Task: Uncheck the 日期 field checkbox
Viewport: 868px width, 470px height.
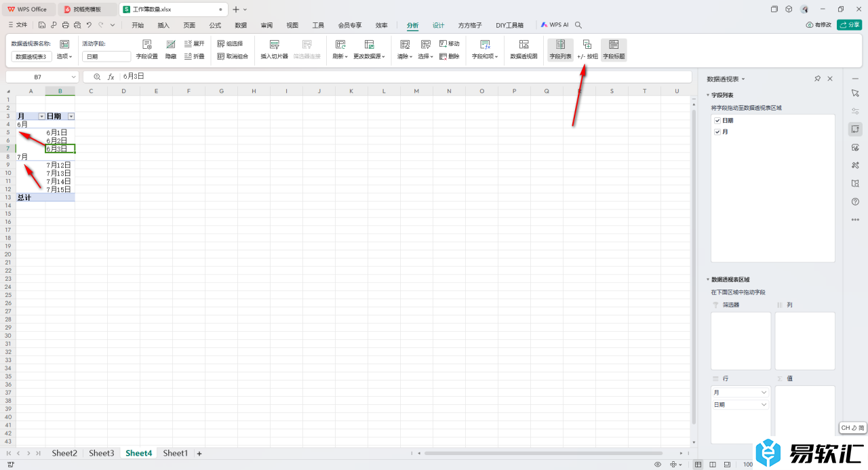Action: (717, 121)
